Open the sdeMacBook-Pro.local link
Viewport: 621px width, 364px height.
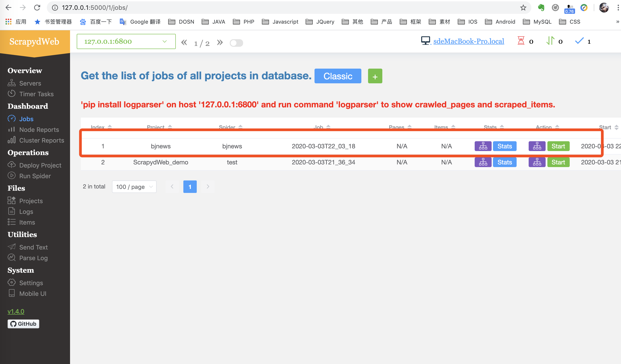point(468,41)
